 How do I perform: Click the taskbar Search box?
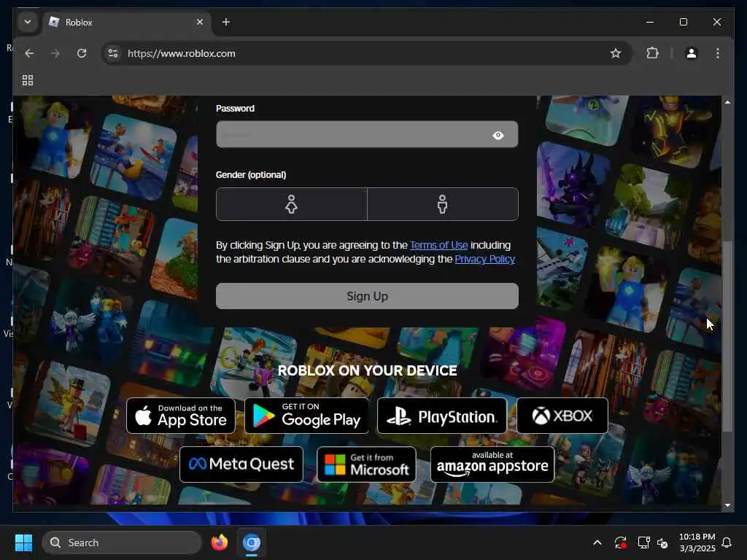pyautogui.click(x=122, y=542)
